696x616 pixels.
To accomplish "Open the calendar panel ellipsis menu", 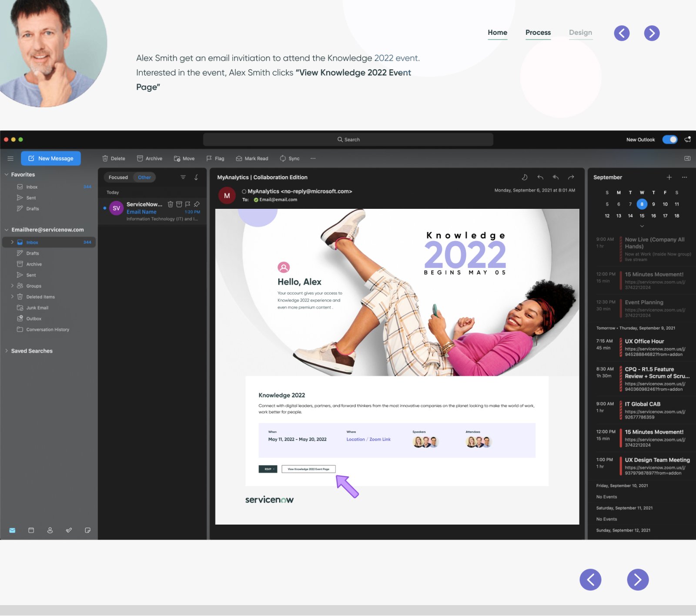I will click(x=684, y=177).
